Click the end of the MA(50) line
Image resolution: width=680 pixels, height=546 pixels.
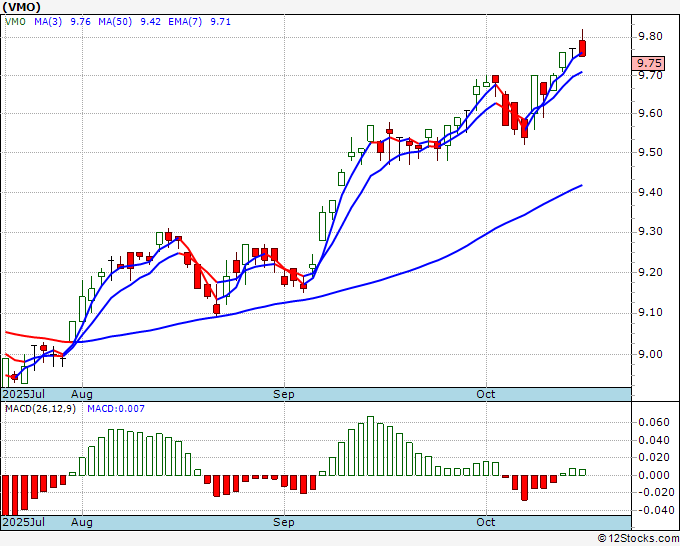coord(581,186)
